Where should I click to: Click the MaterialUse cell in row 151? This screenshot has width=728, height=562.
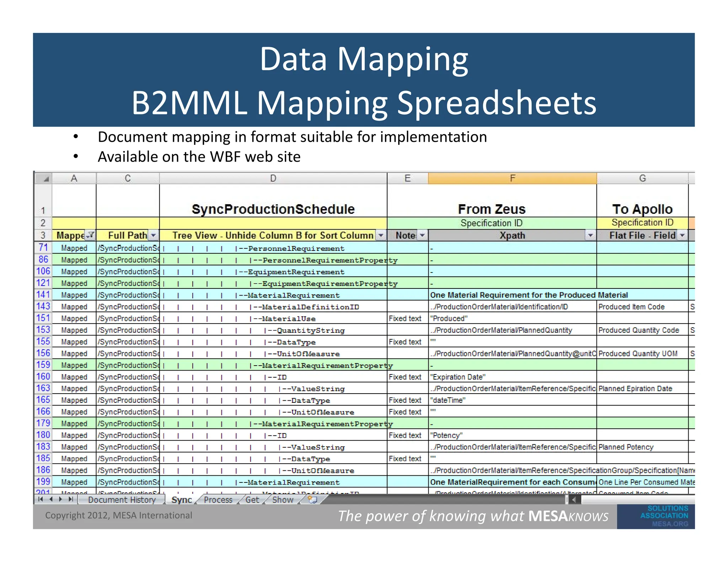[273, 318]
